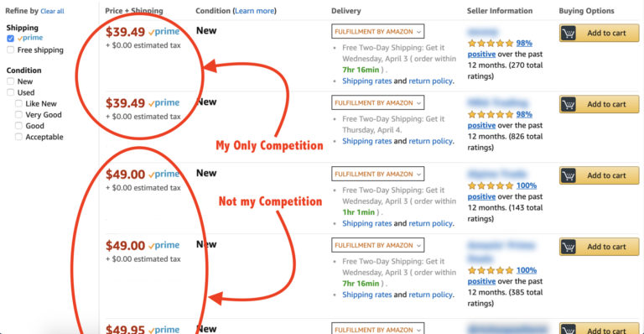The height and width of the screenshot is (334, 644).
Task: Open the Learn more condition link
Action: click(x=254, y=11)
